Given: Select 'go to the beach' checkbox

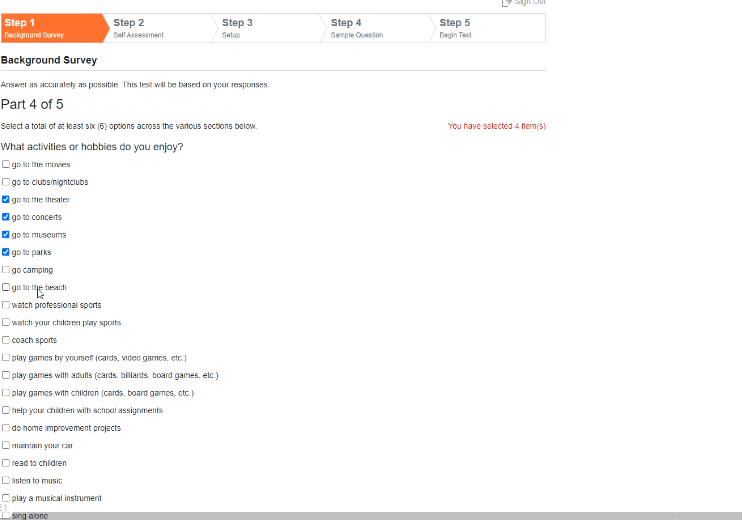Looking at the screenshot, I should 6,287.
